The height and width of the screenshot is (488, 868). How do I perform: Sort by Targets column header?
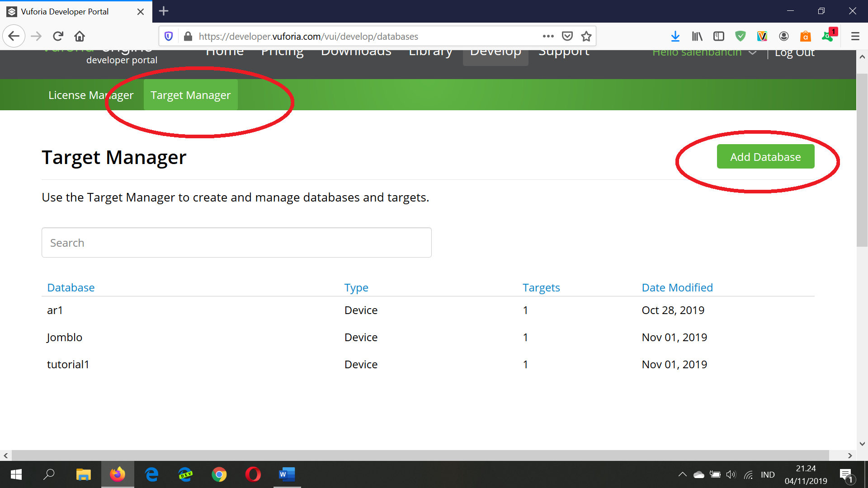[x=541, y=287]
